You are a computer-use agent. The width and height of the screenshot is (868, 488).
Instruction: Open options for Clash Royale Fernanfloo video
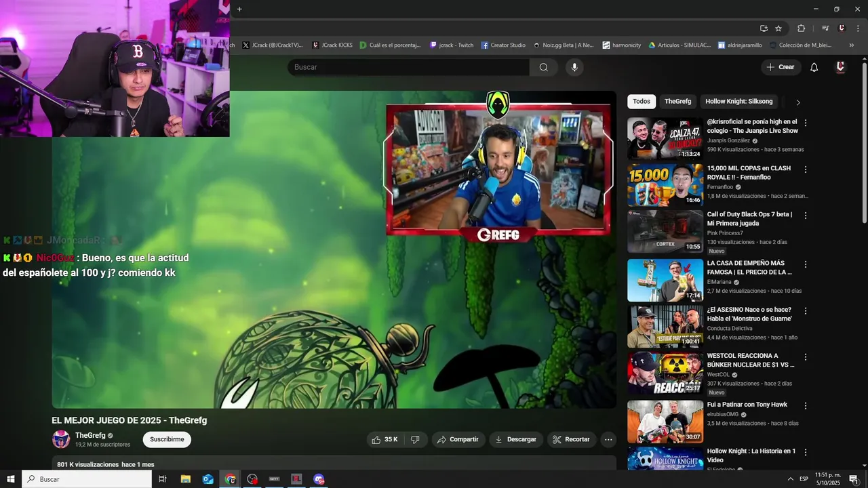pyautogui.click(x=806, y=169)
